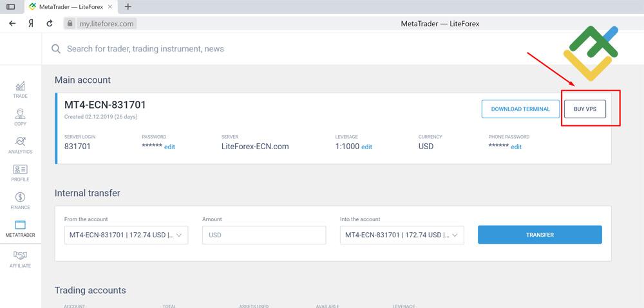Click the USD currency value
This screenshot has width=644, height=308.
(426, 147)
